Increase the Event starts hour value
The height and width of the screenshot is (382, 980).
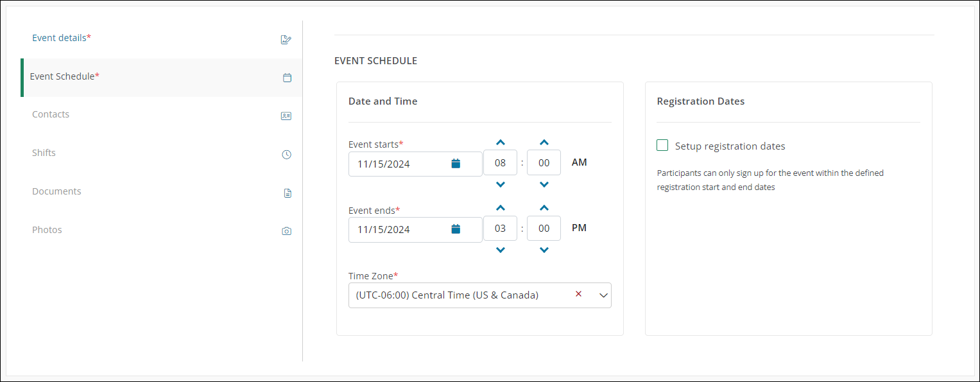pos(501,143)
